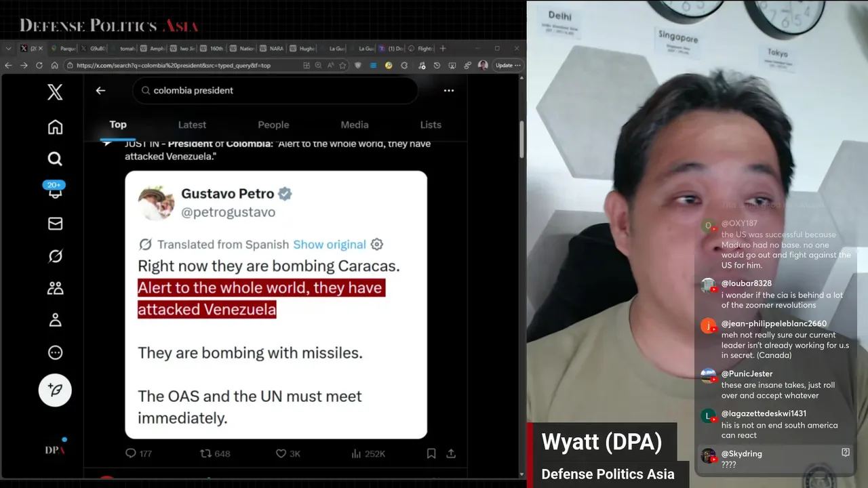The height and width of the screenshot is (488, 868).
Task: Click browser Forward arrow button
Action: click(24, 66)
